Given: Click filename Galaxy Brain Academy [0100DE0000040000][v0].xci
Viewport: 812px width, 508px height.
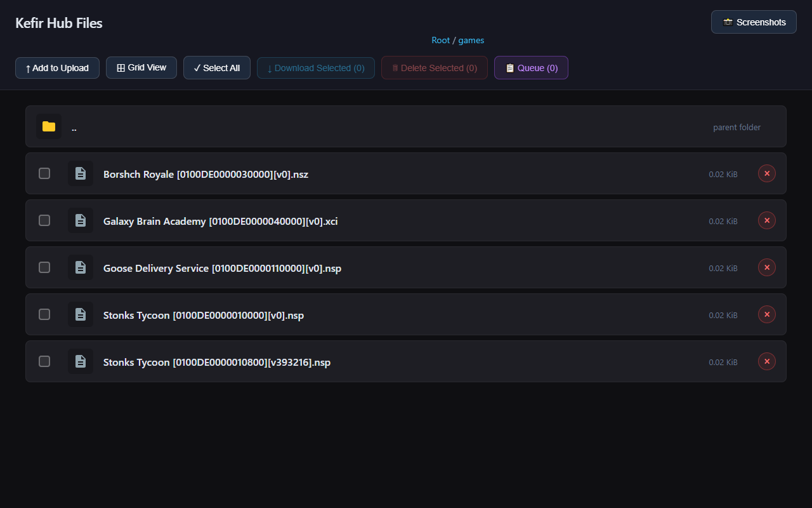Looking at the screenshot, I should (220, 221).
